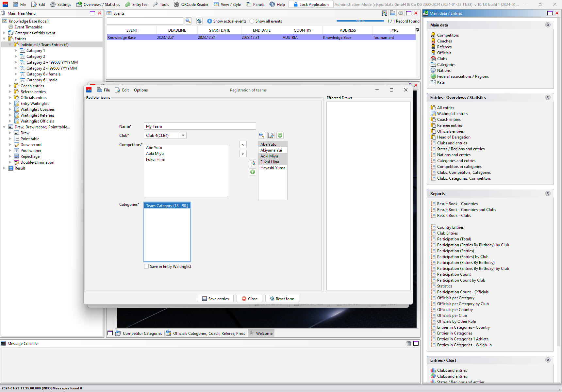The width and height of the screenshot is (562, 392).
Task: Collapse the Entries - Overviews / Statistics section
Action: click(548, 97)
